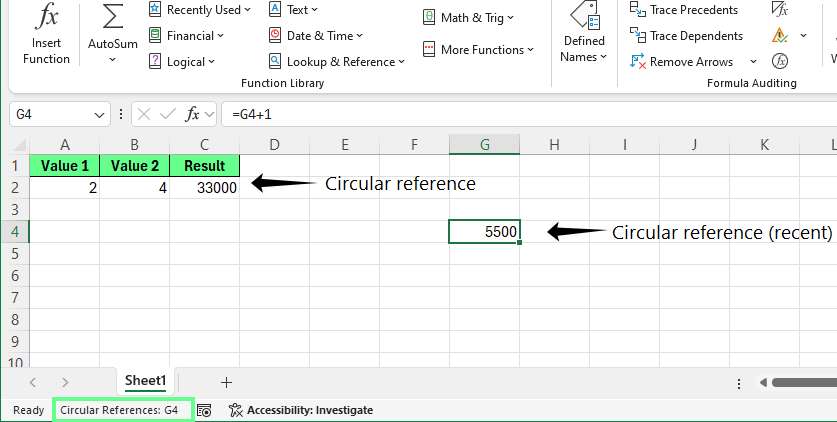Click Trace Precedents
The width and height of the screenshot is (837, 422).
[684, 10]
